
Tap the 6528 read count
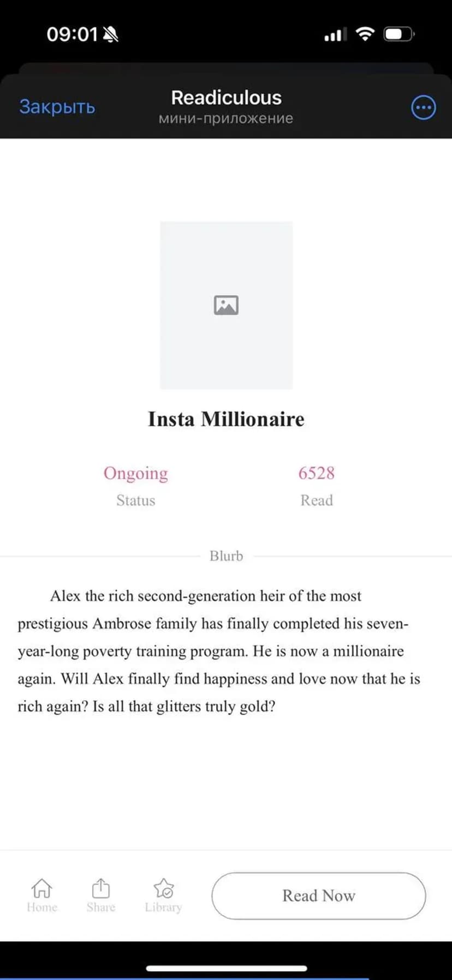pyautogui.click(x=316, y=473)
